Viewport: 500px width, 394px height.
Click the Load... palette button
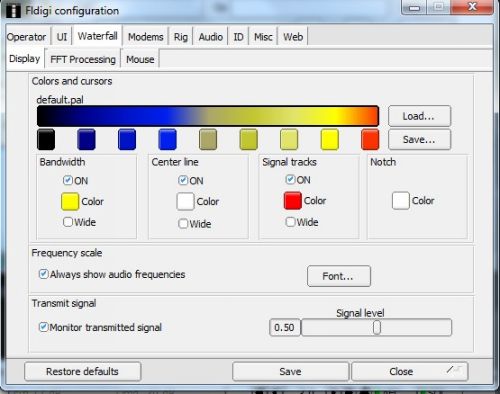click(419, 116)
